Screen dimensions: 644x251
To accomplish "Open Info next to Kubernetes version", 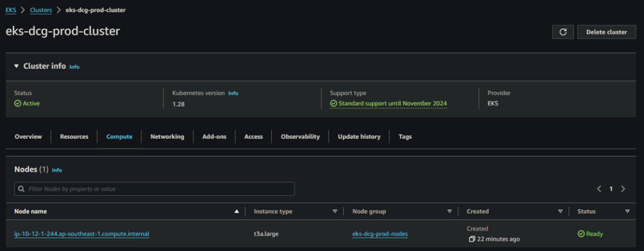I will point(233,94).
